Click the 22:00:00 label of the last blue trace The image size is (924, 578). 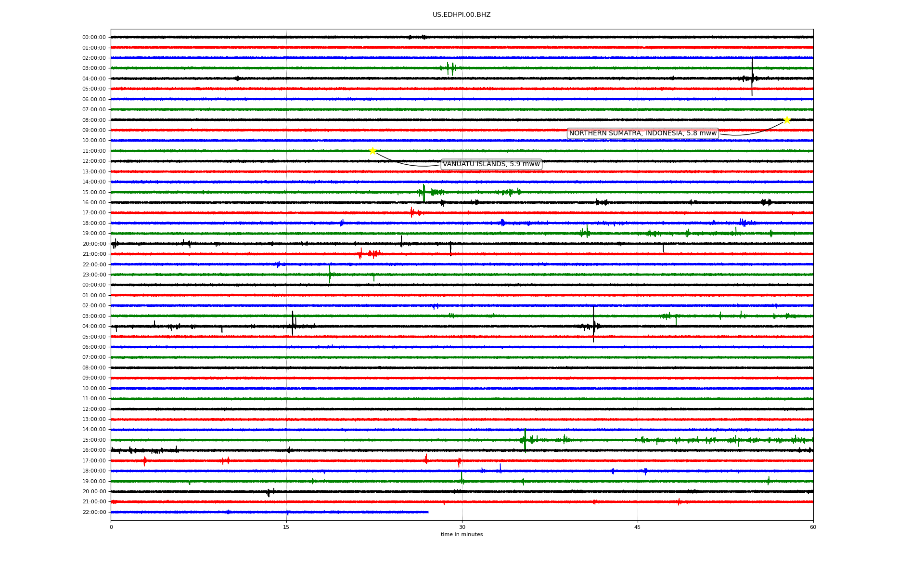[x=94, y=512]
